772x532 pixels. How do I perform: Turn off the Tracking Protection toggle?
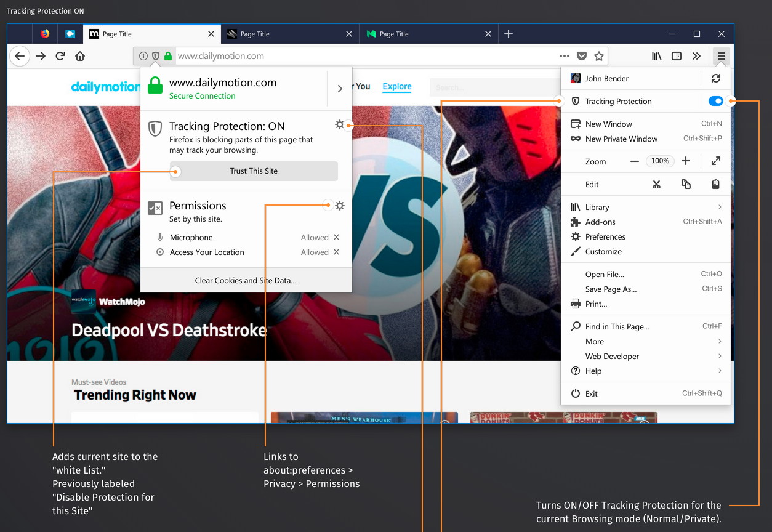[715, 101]
